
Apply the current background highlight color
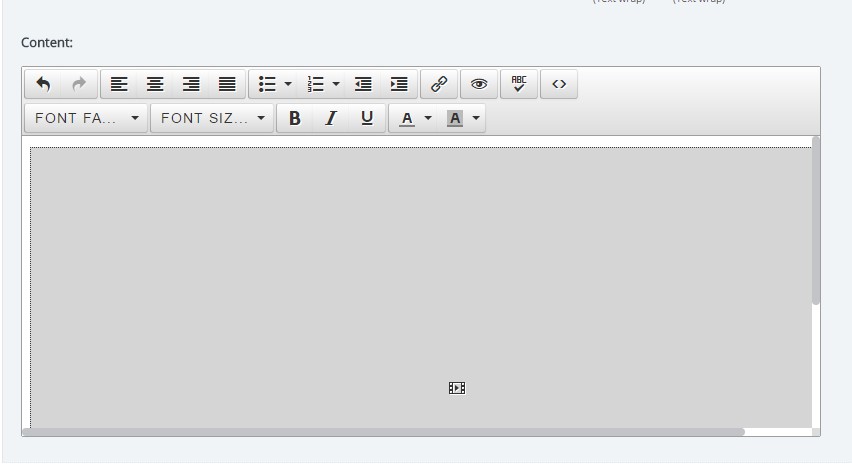[x=454, y=118]
